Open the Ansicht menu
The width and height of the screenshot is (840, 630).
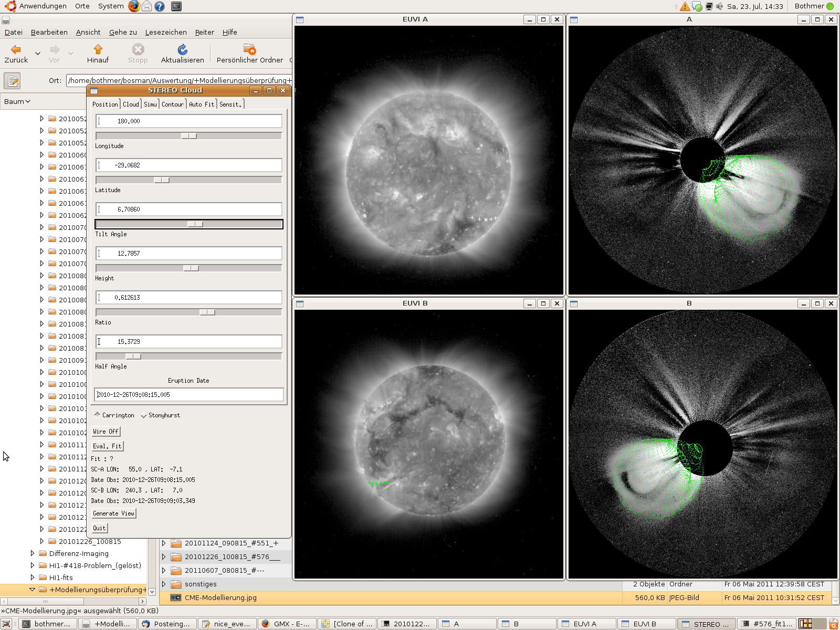pyautogui.click(x=88, y=32)
